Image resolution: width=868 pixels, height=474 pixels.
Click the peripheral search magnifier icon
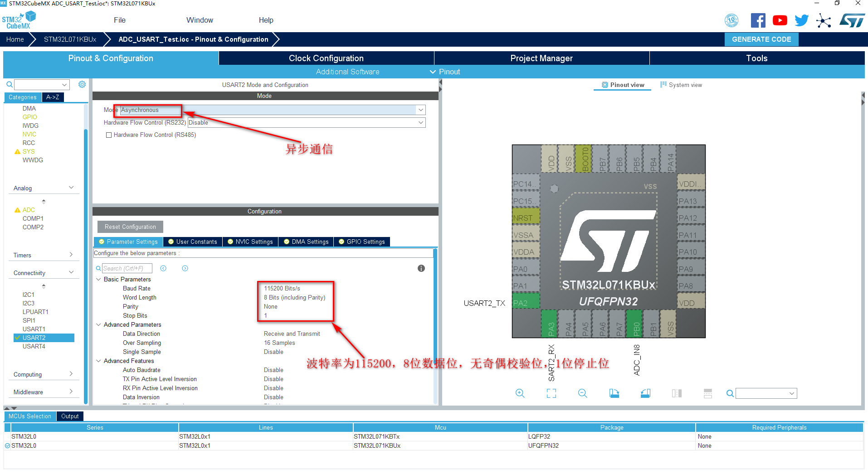[9, 84]
